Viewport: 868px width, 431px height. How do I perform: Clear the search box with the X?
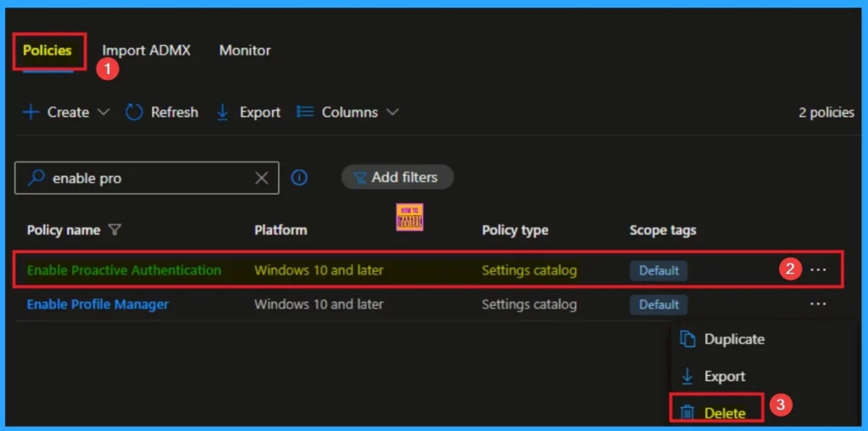[x=261, y=178]
